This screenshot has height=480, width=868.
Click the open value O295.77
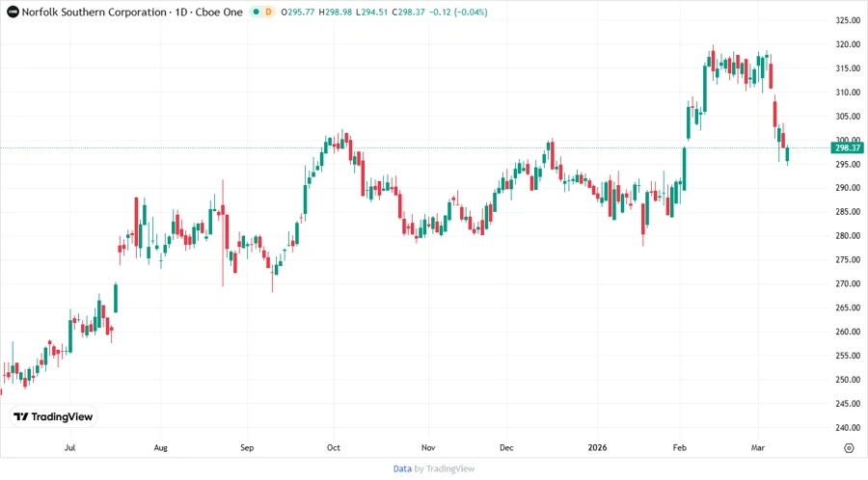pyautogui.click(x=298, y=12)
